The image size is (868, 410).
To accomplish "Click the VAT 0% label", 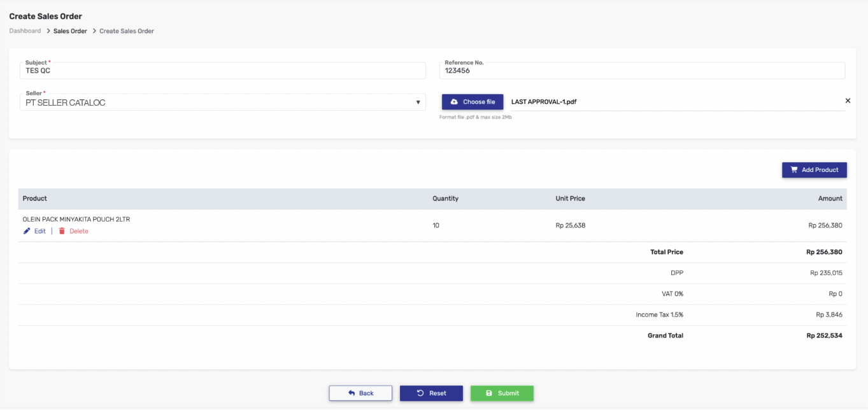I will 671,294.
